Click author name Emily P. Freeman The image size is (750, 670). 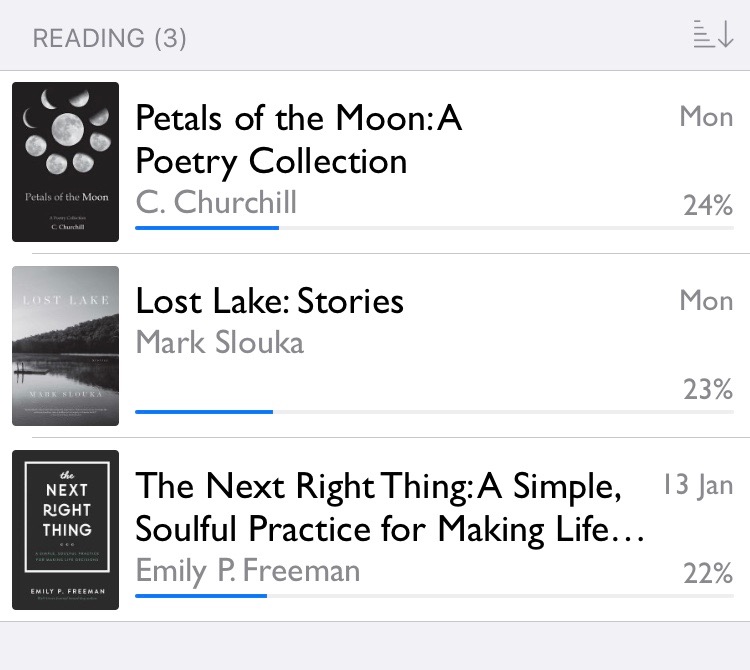(247, 570)
